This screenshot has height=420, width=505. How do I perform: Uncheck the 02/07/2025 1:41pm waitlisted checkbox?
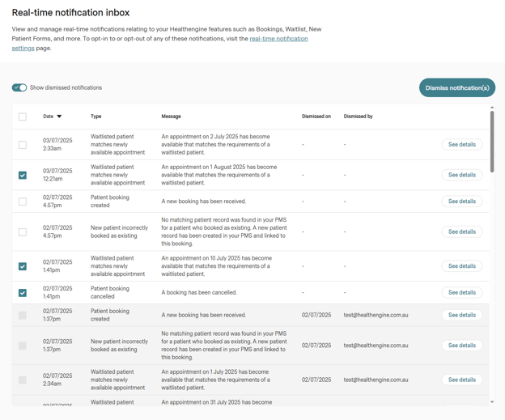(x=23, y=266)
